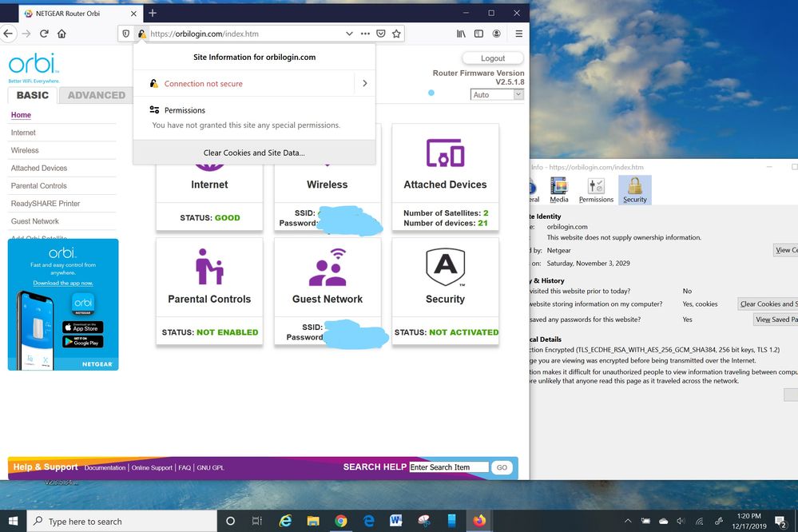Open the Parental Controls tile icon
The image size is (798, 532).
pos(209,267)
